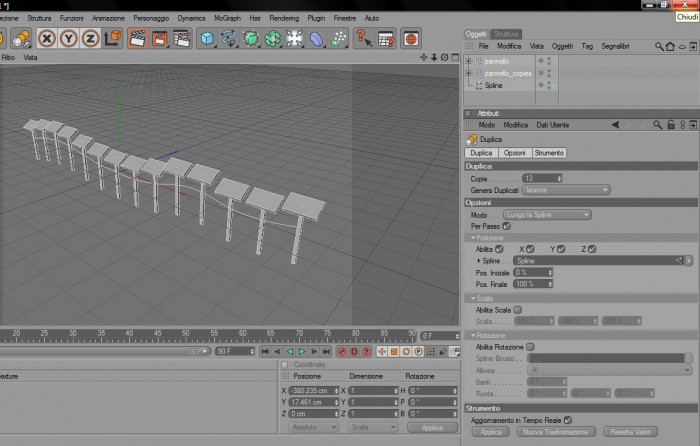Viewport: 700px width, 446px height.
Task: Open render settings icon
Action: pos(182,38)
